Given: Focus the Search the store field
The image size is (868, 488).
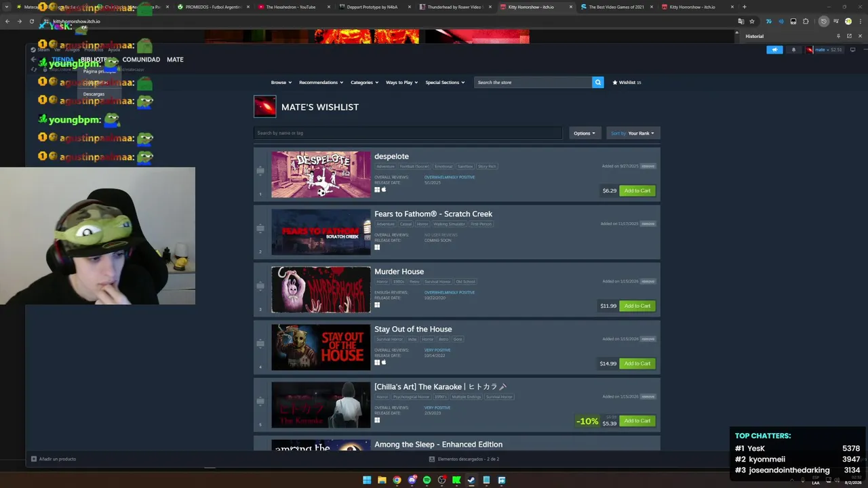Looking at the screenshot, I should 533,82.
